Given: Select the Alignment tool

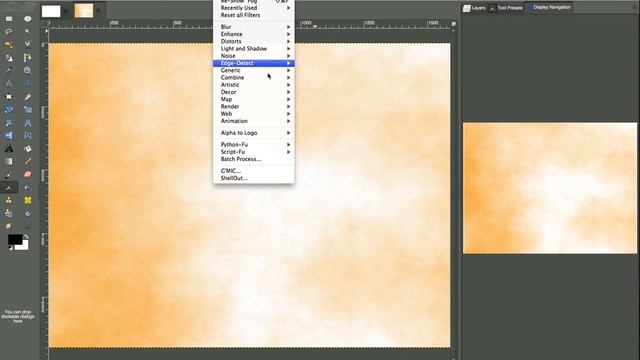Looking at the screenshot, I should [9, 97].
